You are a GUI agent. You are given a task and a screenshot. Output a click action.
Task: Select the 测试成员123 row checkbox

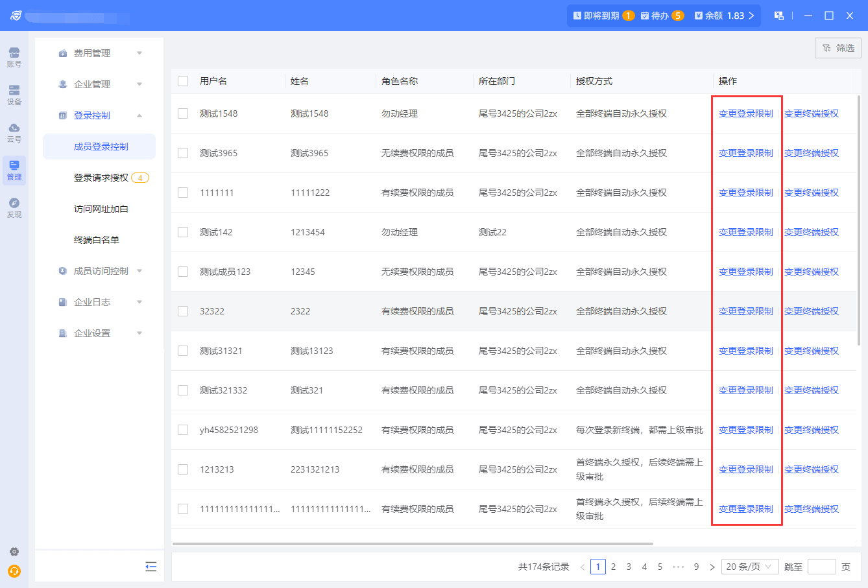point(183,272)
